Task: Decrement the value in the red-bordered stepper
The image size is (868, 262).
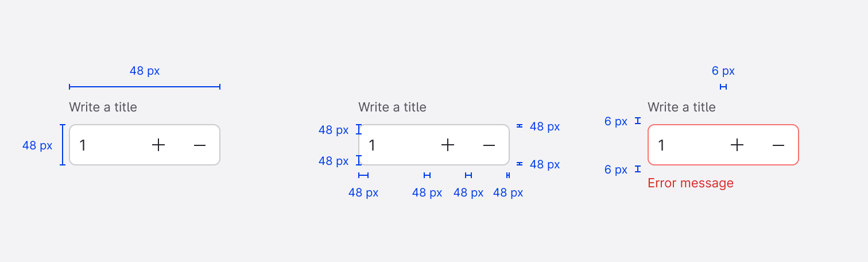Action: [x=778, y=145]
